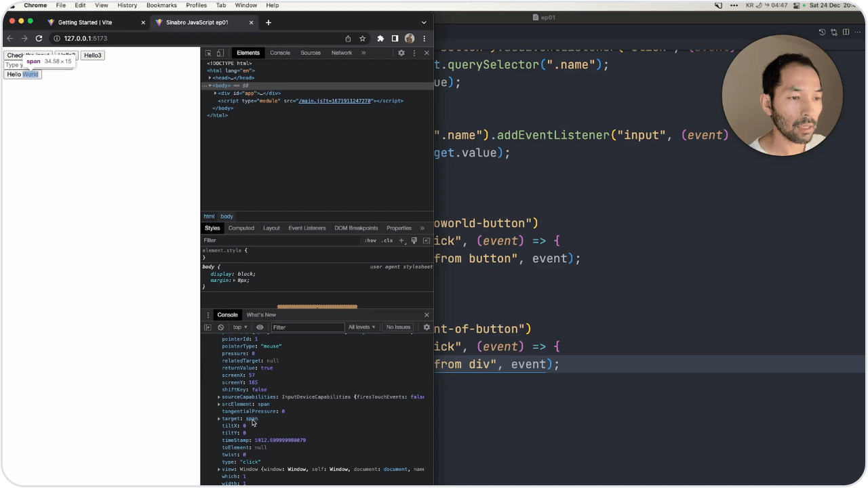
Task: Expand the target: span property
Action: pos(219,419)
